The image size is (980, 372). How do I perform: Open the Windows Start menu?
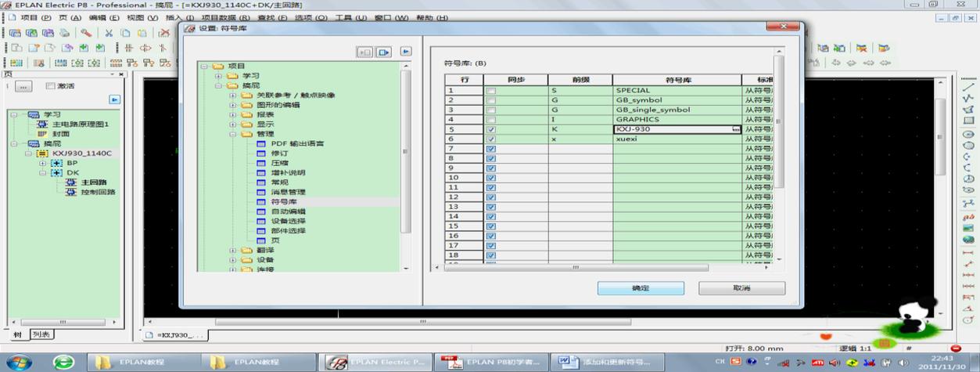pyautogui.click(x=19, y=362)
